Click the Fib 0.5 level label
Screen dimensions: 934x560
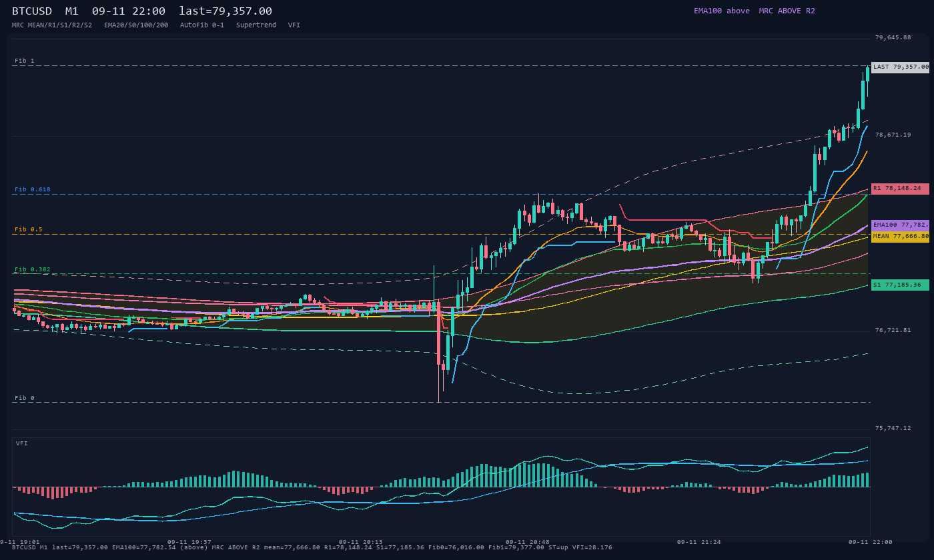29,229
